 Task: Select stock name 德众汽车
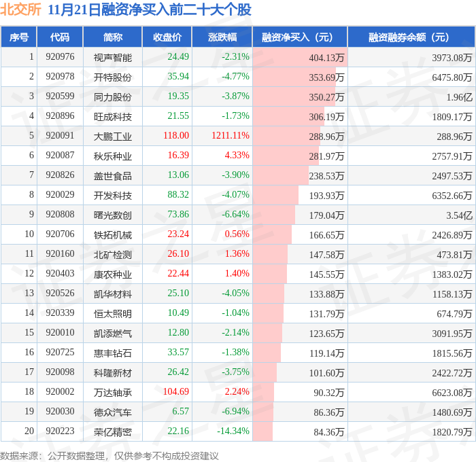pos(113,412)
